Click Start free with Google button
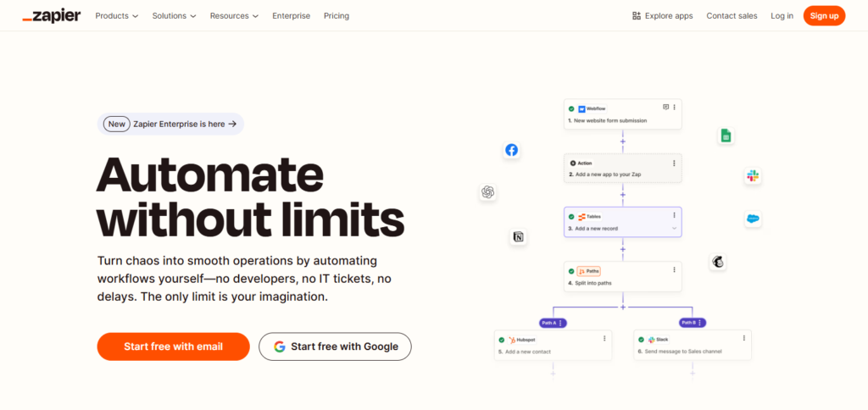868x410 pixels. (x=335, y=346)
